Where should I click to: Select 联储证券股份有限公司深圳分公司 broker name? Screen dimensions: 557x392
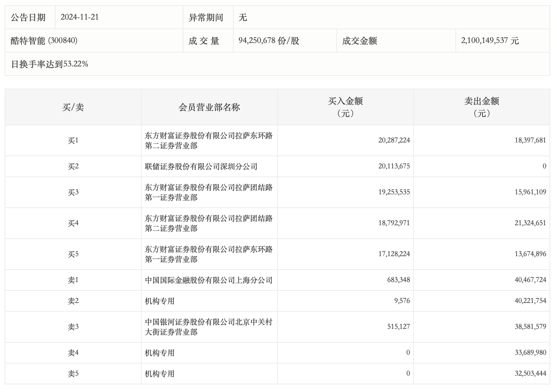201,166
